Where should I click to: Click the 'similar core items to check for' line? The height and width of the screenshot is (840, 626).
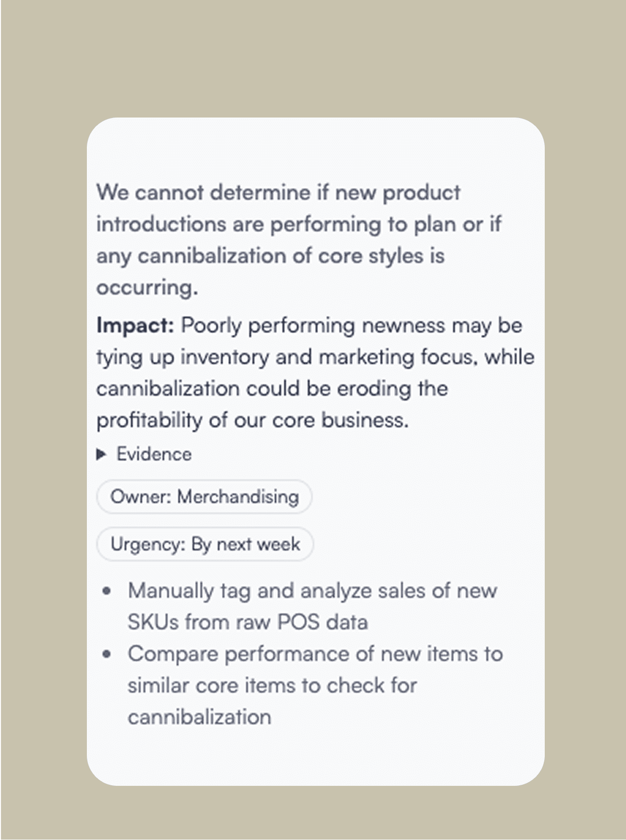point(272,686)
